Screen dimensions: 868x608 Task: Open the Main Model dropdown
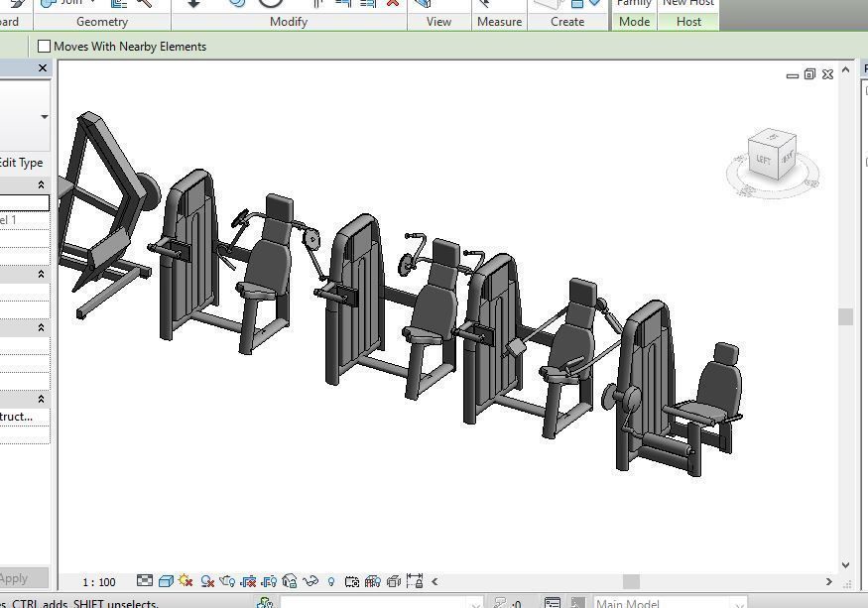pyautogui.click(x=671, y=602)
